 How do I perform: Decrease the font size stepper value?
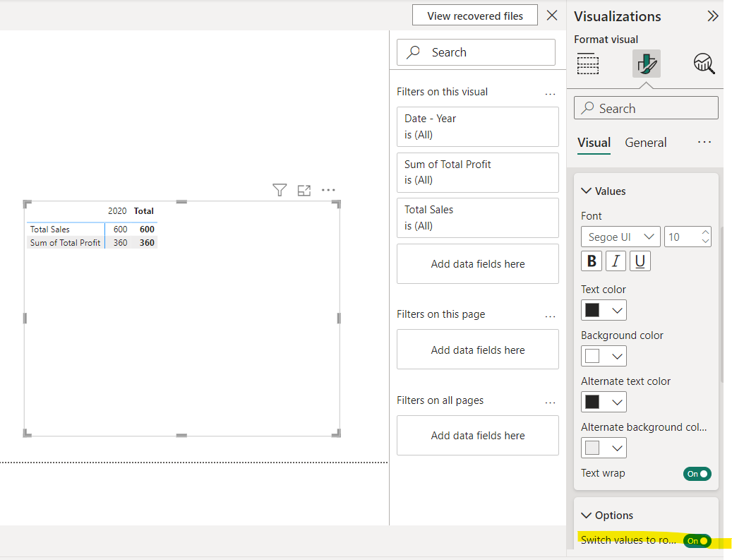point(705,241)
